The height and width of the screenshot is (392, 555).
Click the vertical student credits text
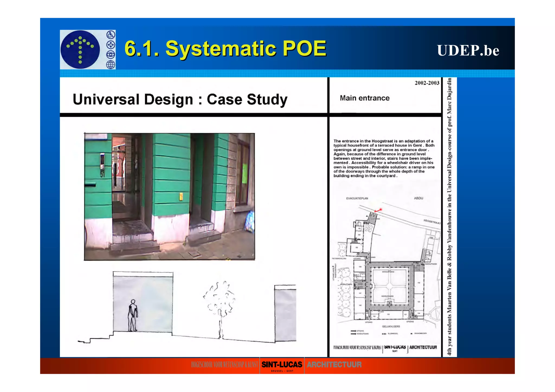tap(449, 217)
